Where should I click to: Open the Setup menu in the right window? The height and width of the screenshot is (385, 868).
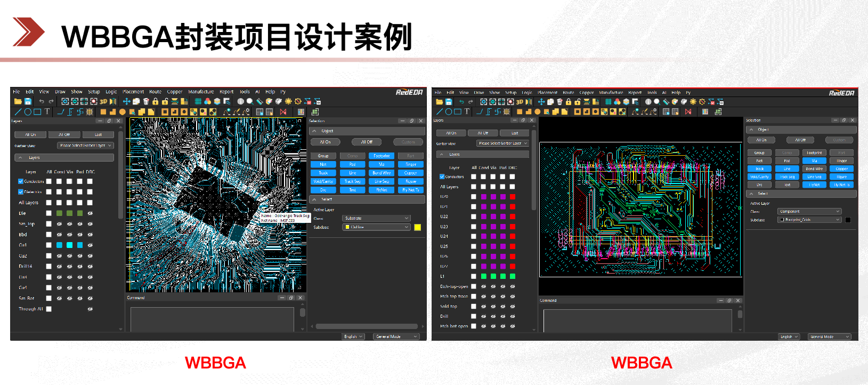pyautogui.click(x=510, y=92)
